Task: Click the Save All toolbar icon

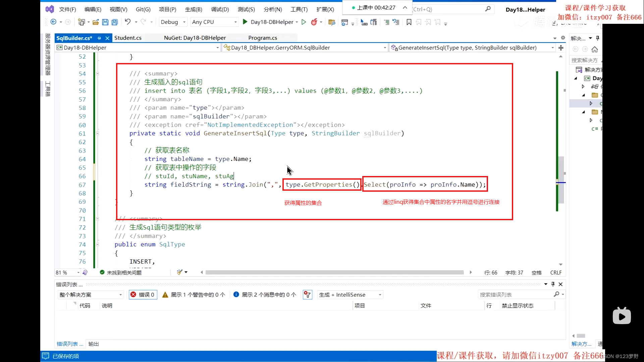Action: [x=114, y=22]
